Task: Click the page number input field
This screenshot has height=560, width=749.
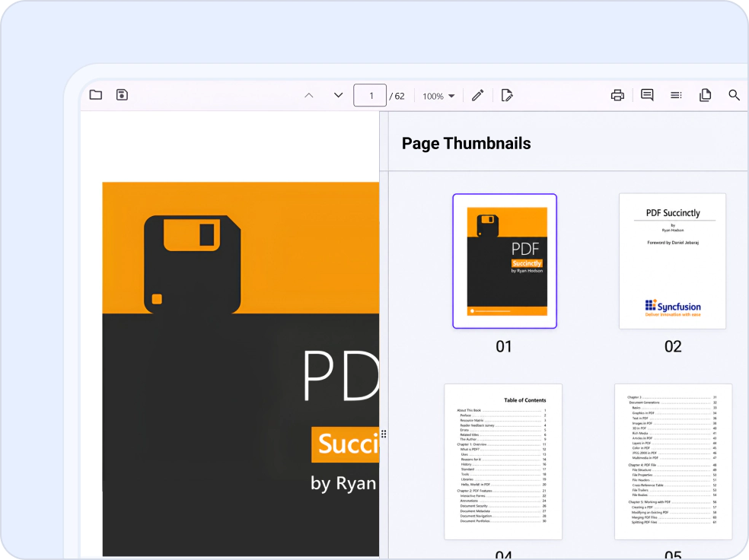Action: pos(370,95)
